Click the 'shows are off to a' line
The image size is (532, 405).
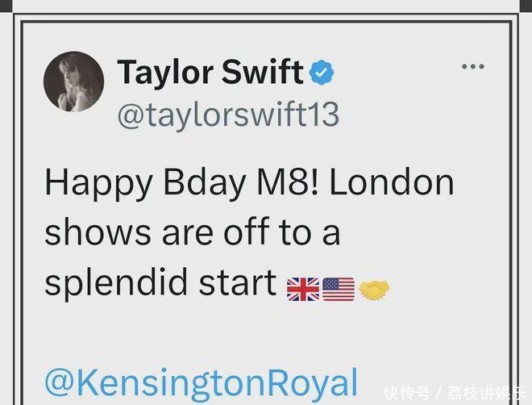(192, 232)
